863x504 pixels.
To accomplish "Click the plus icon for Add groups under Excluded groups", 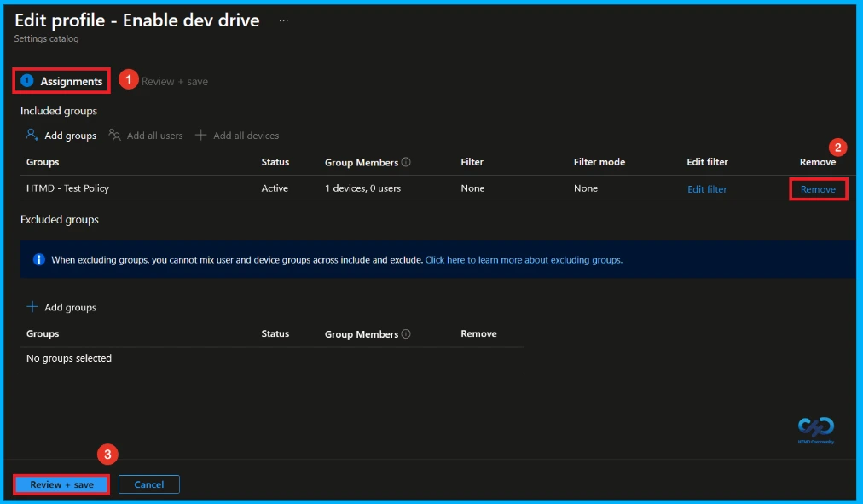I will point(32,306).
